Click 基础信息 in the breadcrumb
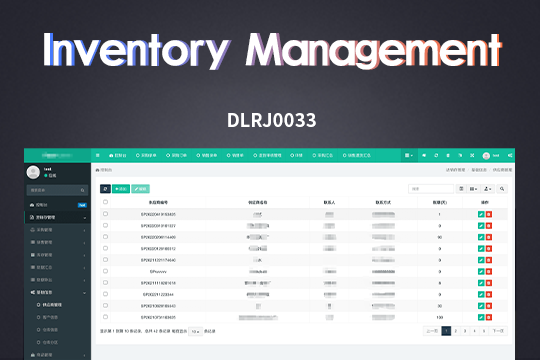Screen dimensions: 540x360 (479, 170)
